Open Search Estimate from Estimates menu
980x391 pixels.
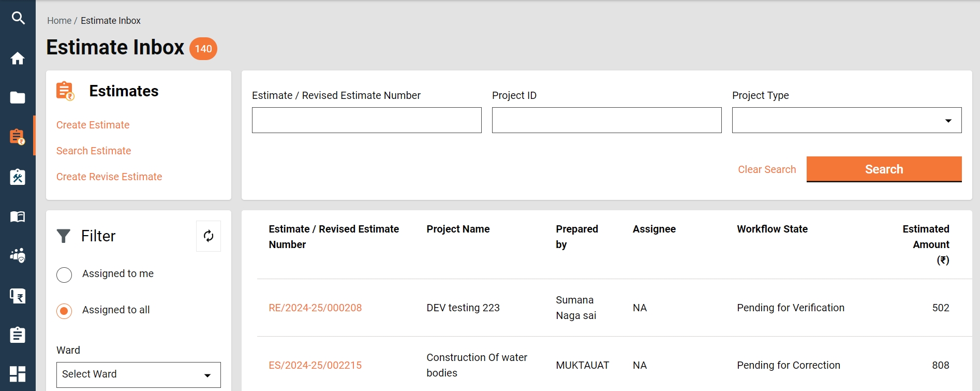(94, 151)
